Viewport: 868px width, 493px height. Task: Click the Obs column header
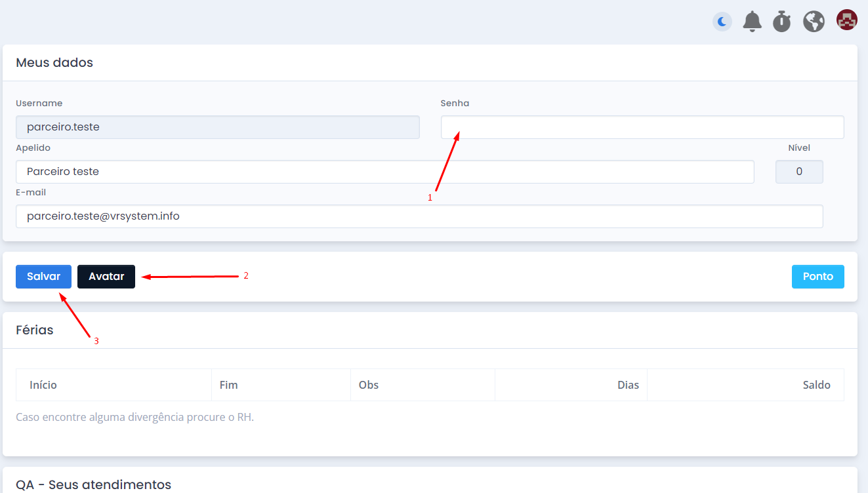click(x=369, y=385)
